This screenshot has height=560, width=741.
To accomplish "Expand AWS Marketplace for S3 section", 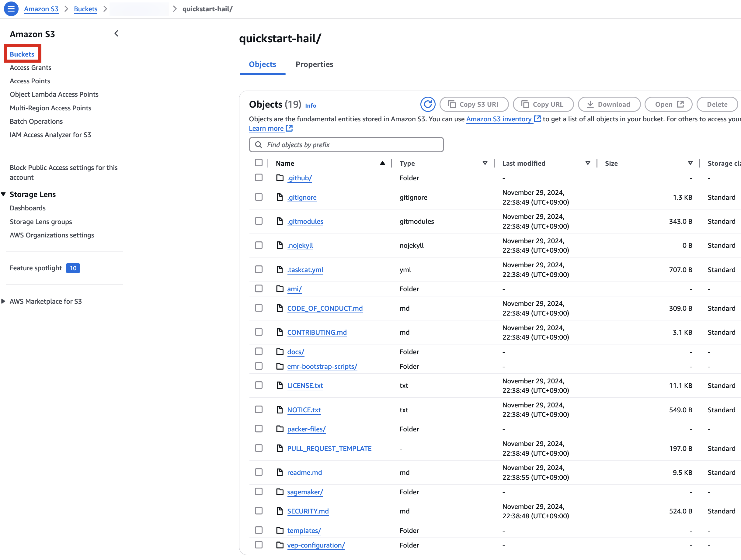I will pyautogui.click(x=3, y=301).
